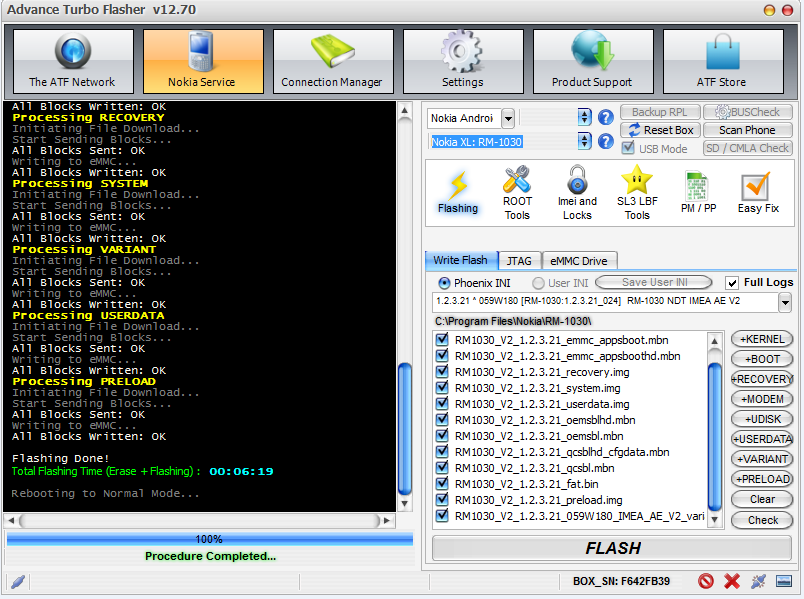Switch to the Write Flash tab
The width and height of the screenshot is (804, 599).
460,260
